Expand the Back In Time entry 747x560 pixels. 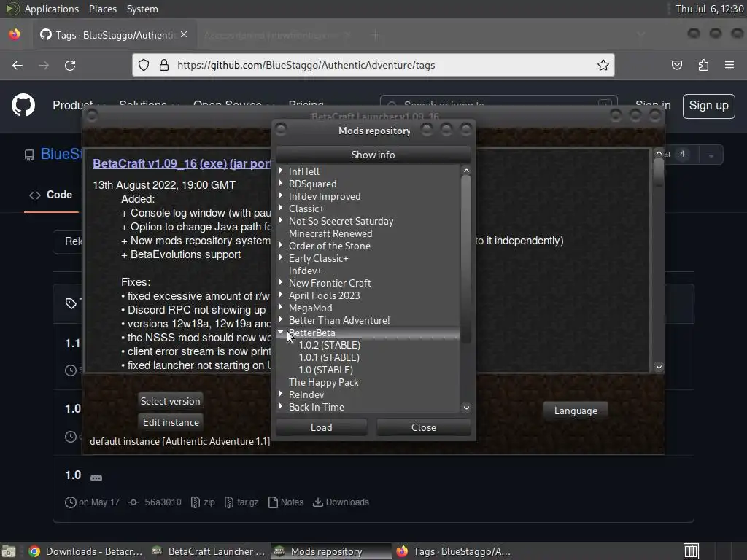[x=281, y=406]
